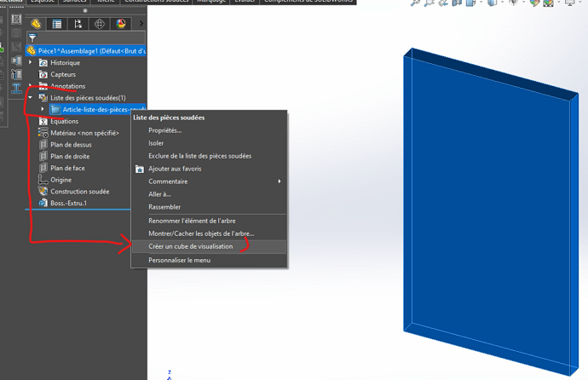This screenshot has height=380, width=588.
Task: Click the filter funnel icon in tree
Action: click(32, 38)
